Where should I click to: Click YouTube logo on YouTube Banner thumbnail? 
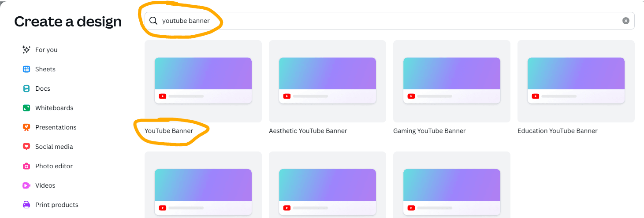[x=163, y=96]
